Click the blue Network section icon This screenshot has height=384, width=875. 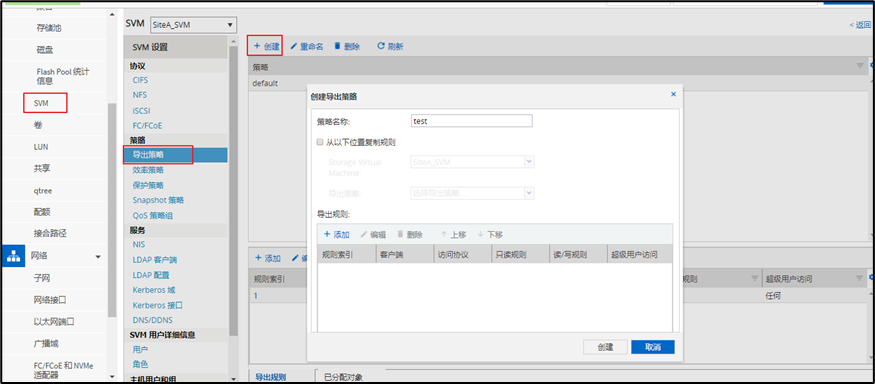[13, 256]
